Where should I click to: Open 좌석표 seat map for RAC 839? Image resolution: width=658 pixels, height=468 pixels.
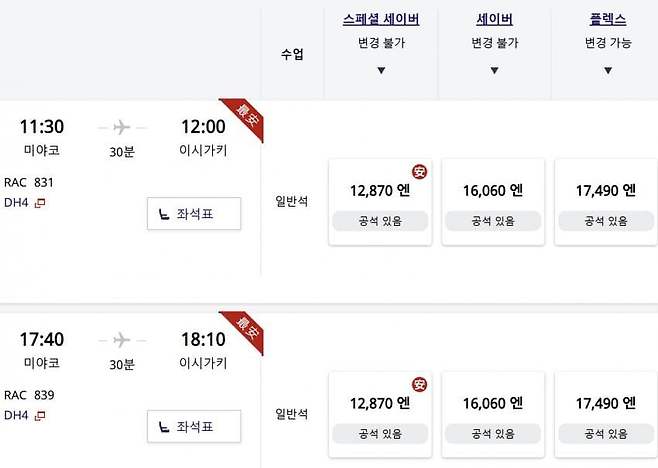tap(194, 426)
